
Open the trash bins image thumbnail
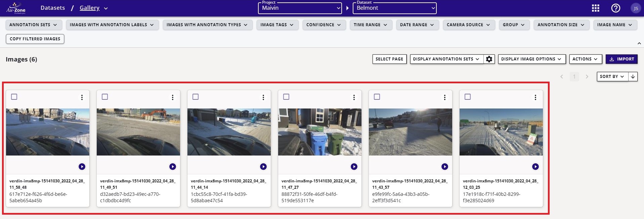coord(319,132)
